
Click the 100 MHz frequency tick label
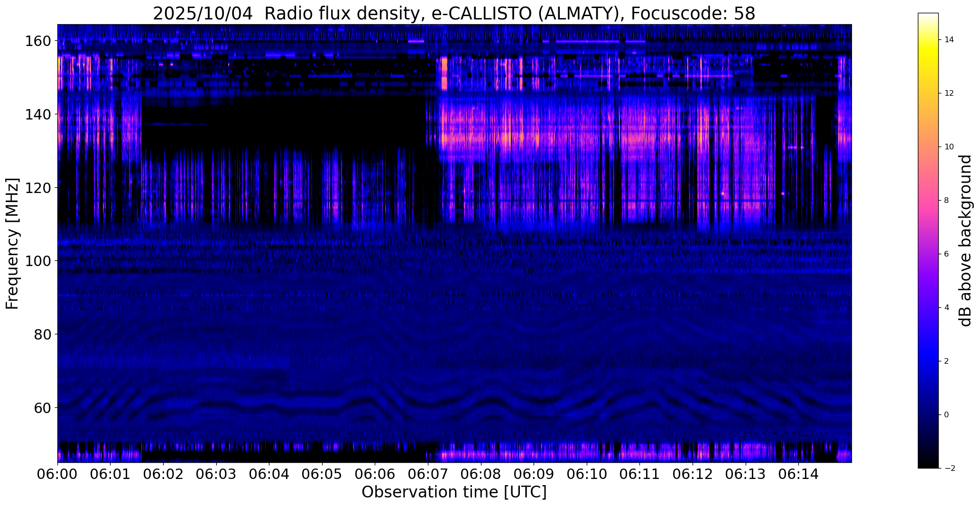(x=37, y=261)
